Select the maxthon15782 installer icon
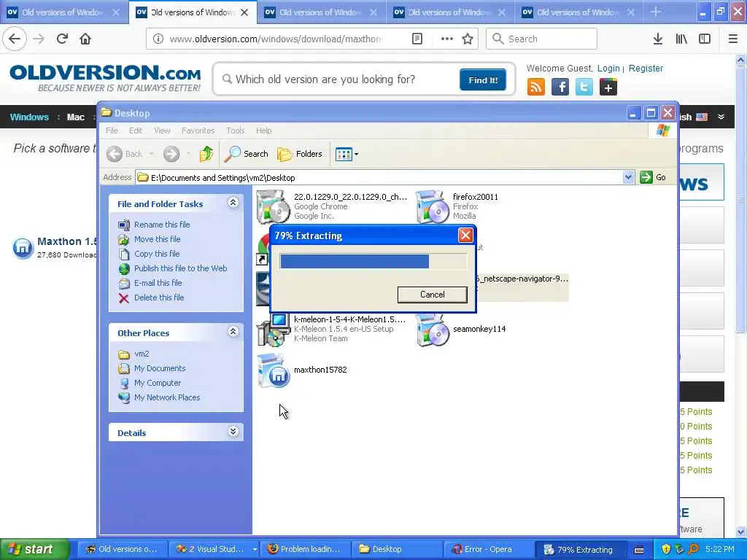This screenshot has width=747, height=560. (274, 370)
